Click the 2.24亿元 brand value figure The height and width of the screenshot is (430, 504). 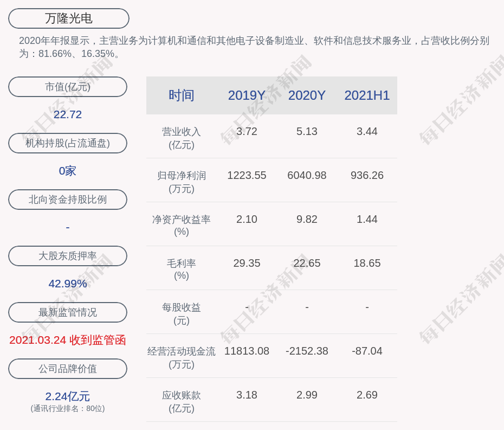[x=68, y=396]
